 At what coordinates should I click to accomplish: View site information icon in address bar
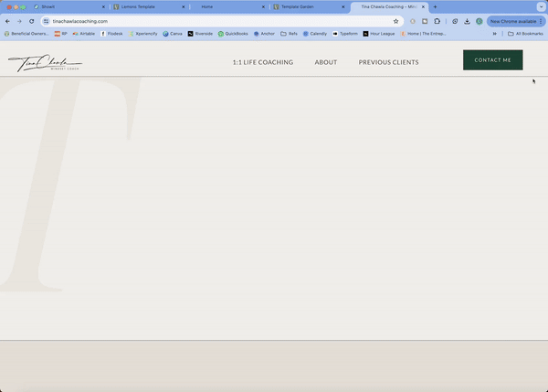point(47,21)
